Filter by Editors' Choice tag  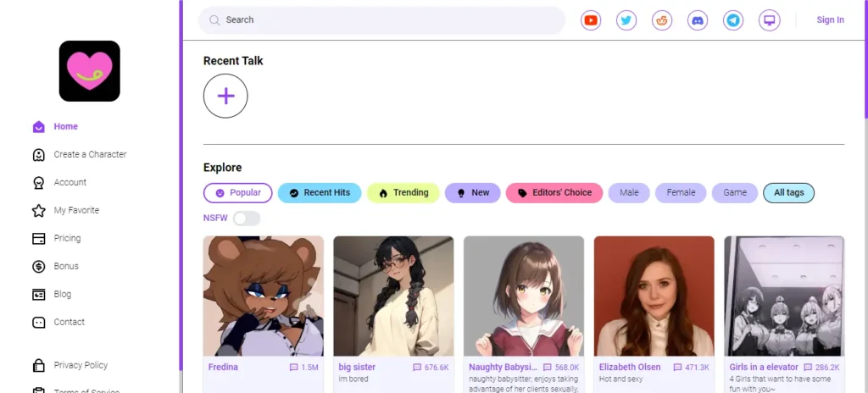(x=554, y=192)
